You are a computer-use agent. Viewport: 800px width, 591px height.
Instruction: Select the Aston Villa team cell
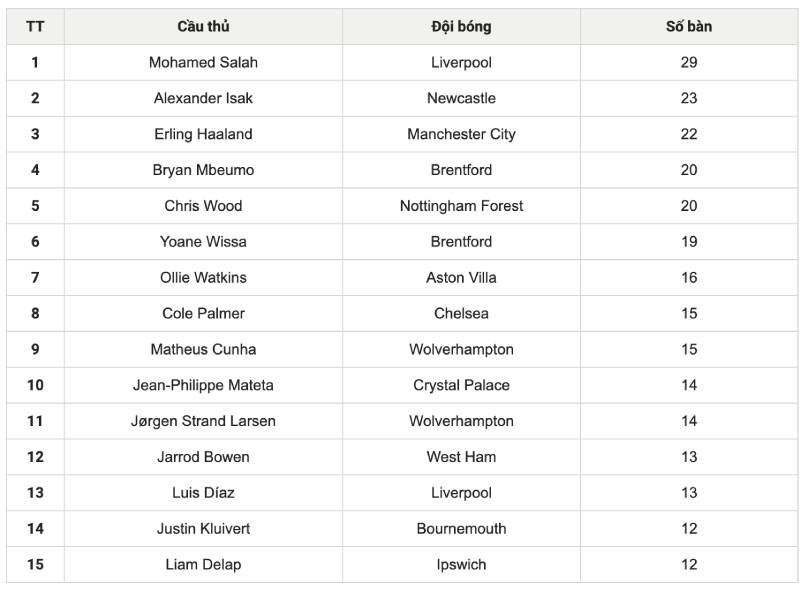(461, 278)
